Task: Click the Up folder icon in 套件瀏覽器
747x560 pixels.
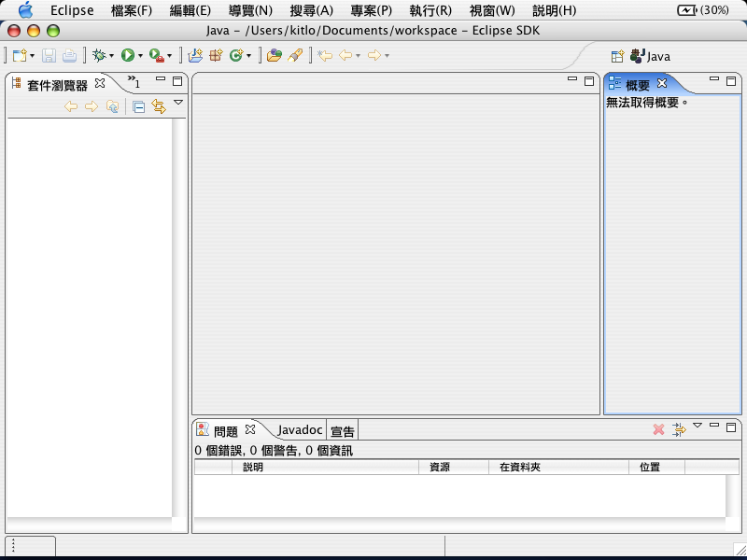Action: click(112, 106)
